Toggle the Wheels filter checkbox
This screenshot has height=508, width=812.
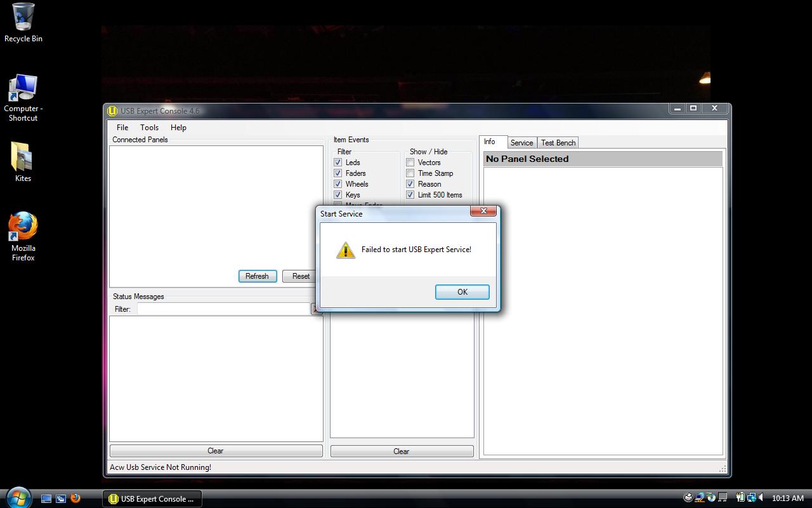(338, 184)
